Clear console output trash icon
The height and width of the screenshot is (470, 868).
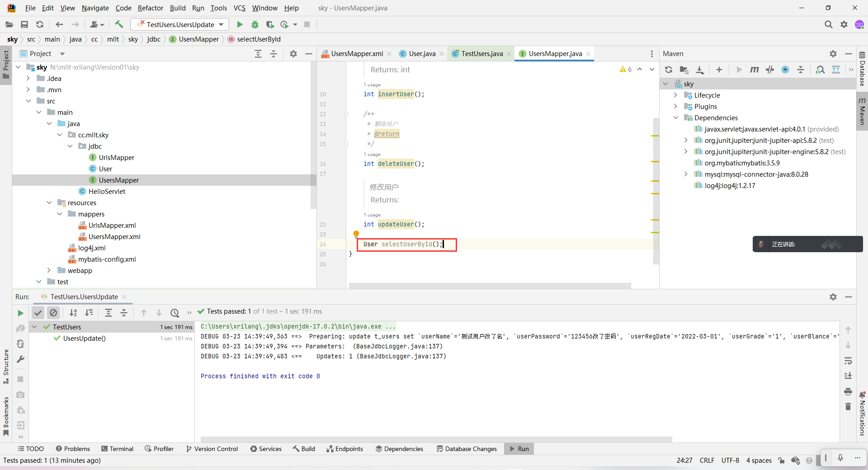click(848, 407)
